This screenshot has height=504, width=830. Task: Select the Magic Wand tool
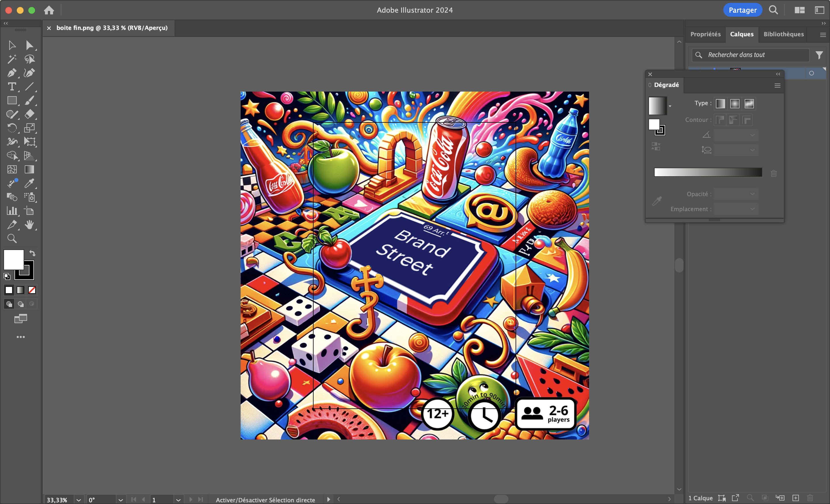tap(12, 59)
